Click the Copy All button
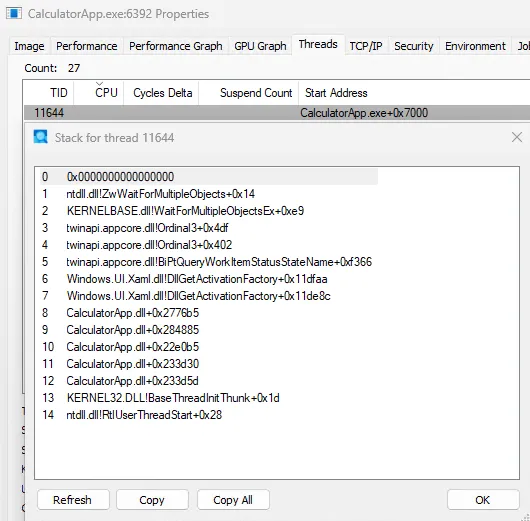The height and width of the screenshot is (521, 530). point(233,500)
